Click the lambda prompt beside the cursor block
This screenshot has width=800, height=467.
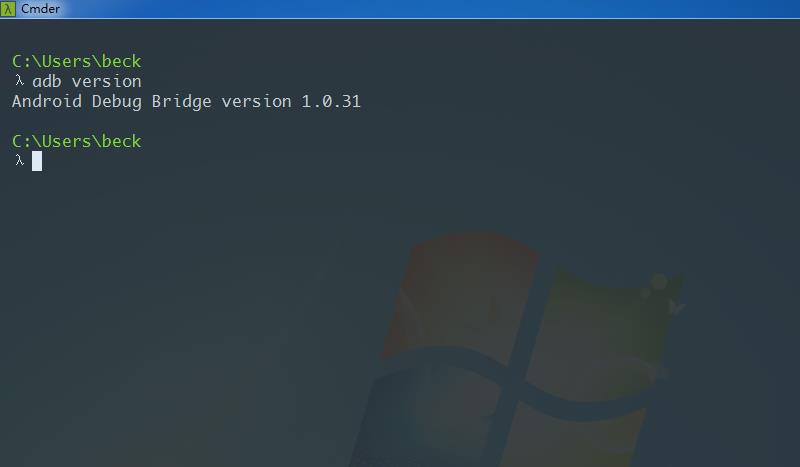pyautogui.click(x=19, y=161)
